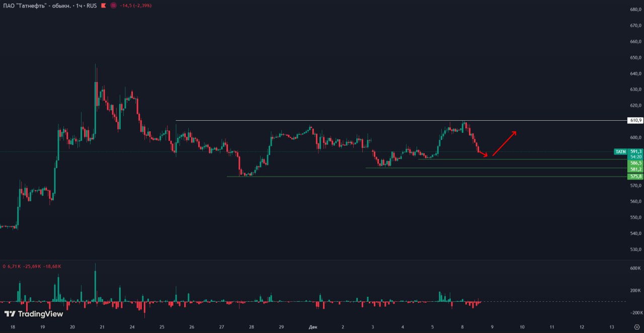Click the red flag icon beside RUS
This screenshot has height=333, width=644.
click(x=103, y=6)
